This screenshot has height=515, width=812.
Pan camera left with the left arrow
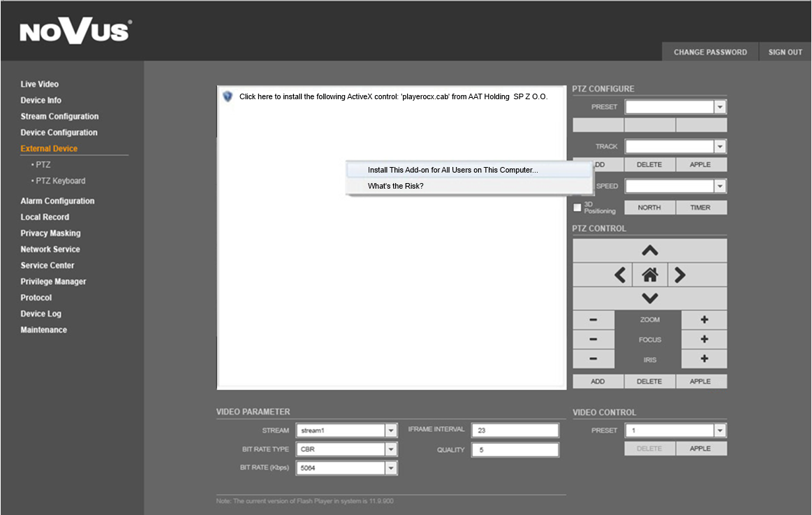(620, 275)
